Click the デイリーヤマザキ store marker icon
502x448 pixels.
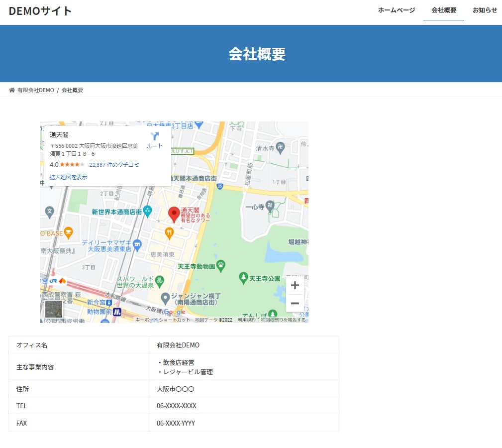click(137, 245)
